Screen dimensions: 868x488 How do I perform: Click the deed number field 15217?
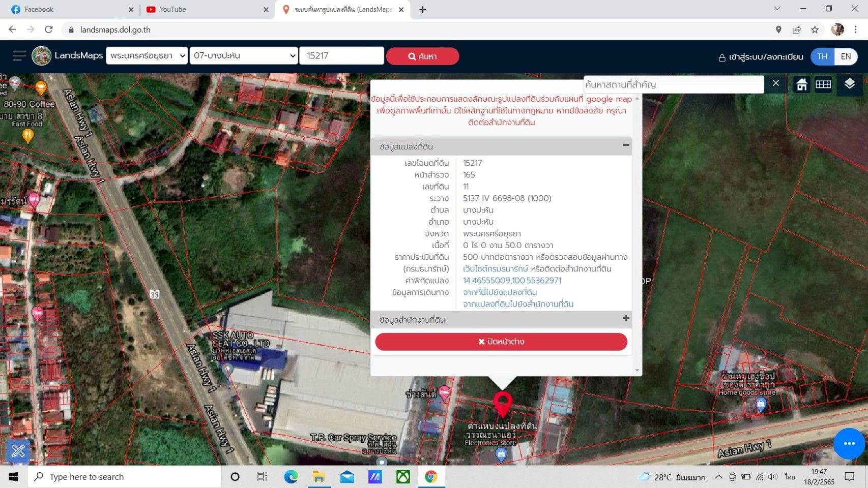pyautogui.click(x=341, y=55)
